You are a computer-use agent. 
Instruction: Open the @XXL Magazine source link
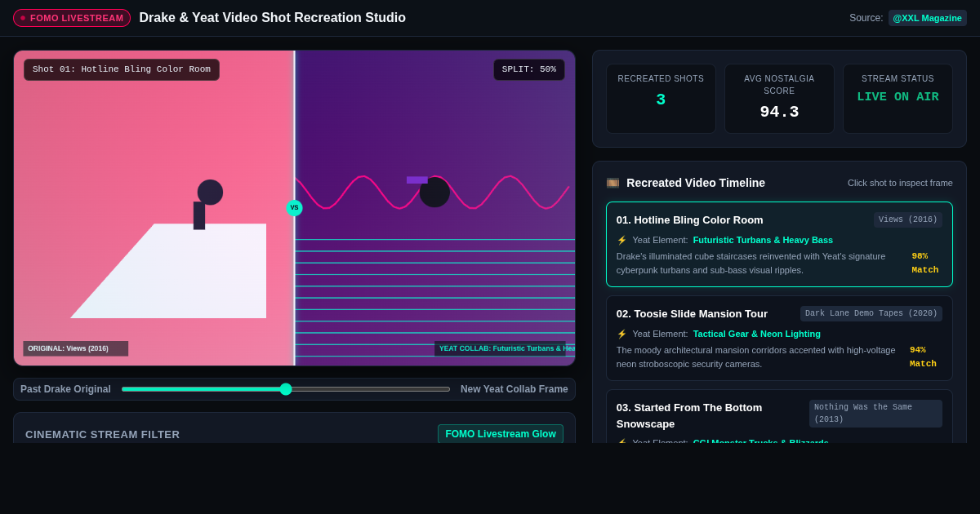[x=927, y=18]
